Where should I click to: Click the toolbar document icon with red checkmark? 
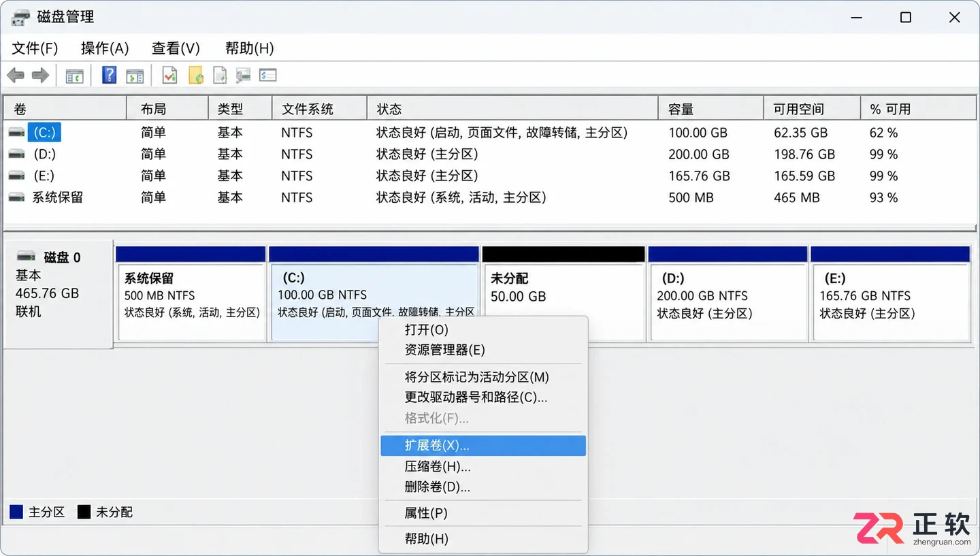coord(169,75)
